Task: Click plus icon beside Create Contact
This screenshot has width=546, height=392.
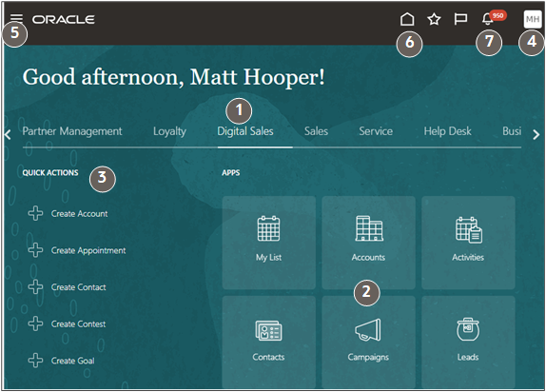Action: click(x=35, y=286)
